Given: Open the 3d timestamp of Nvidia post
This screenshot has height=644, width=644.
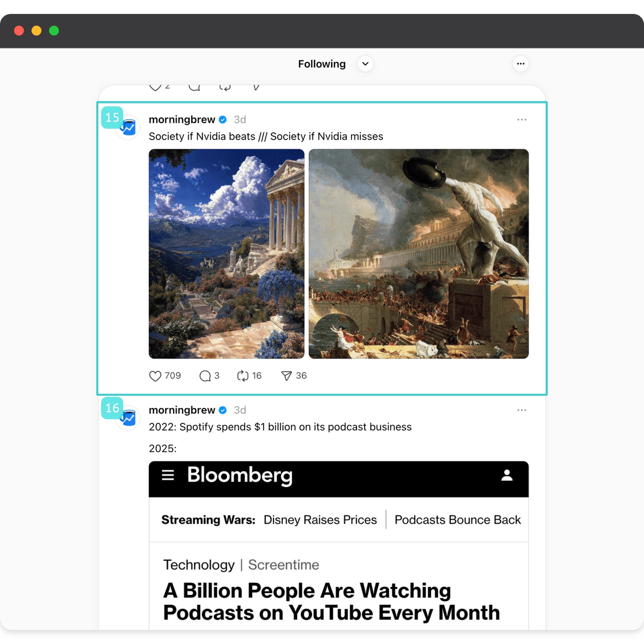Looking at the screenshot, I should point(240,120).
